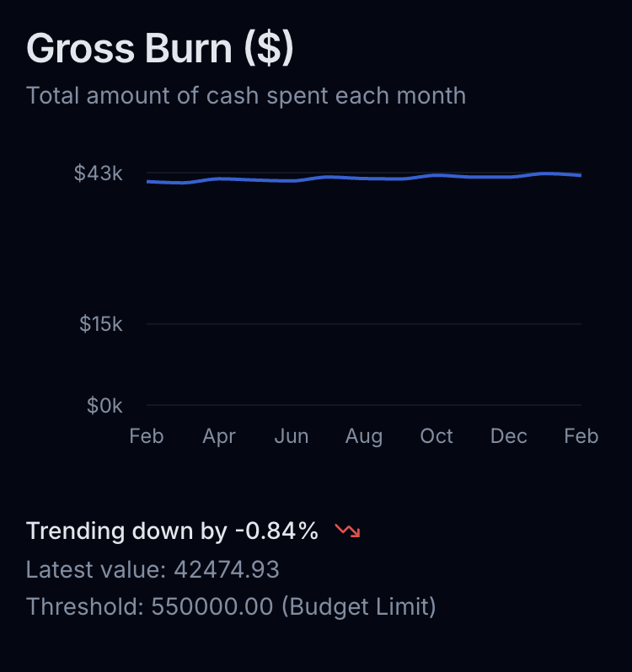Click the first Feb x-axis label

[x=147, y=436]
